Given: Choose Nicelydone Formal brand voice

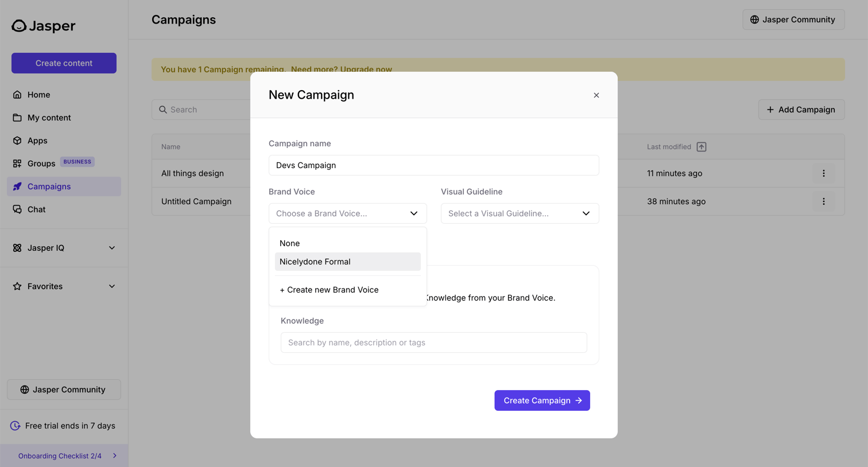Looking at the screenshot, I should 348,262.
